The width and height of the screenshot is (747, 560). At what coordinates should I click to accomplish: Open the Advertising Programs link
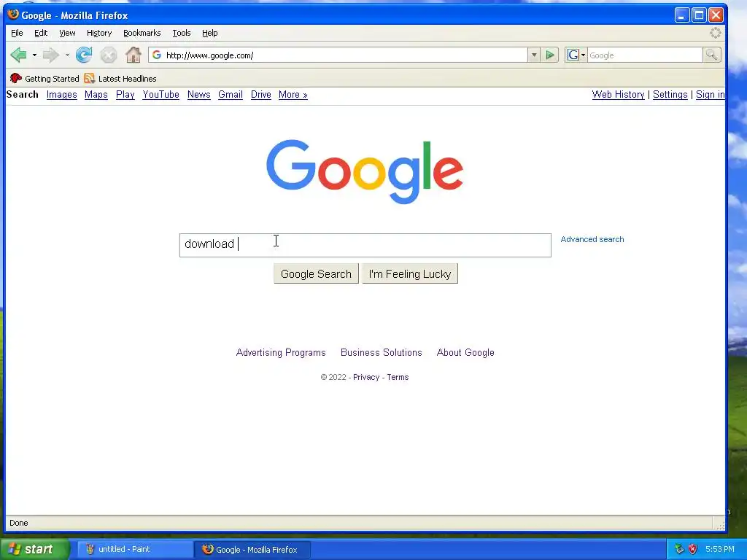281,352
